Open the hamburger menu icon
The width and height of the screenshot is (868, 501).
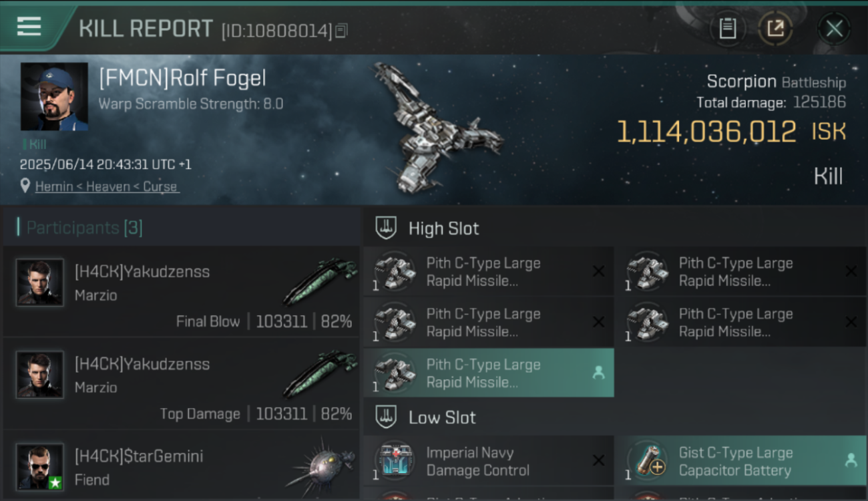(x=29, y=27)
